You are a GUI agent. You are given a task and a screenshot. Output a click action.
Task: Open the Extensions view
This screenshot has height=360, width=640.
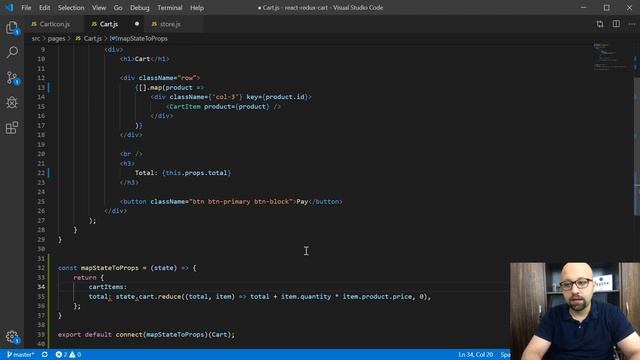(12, 128)
